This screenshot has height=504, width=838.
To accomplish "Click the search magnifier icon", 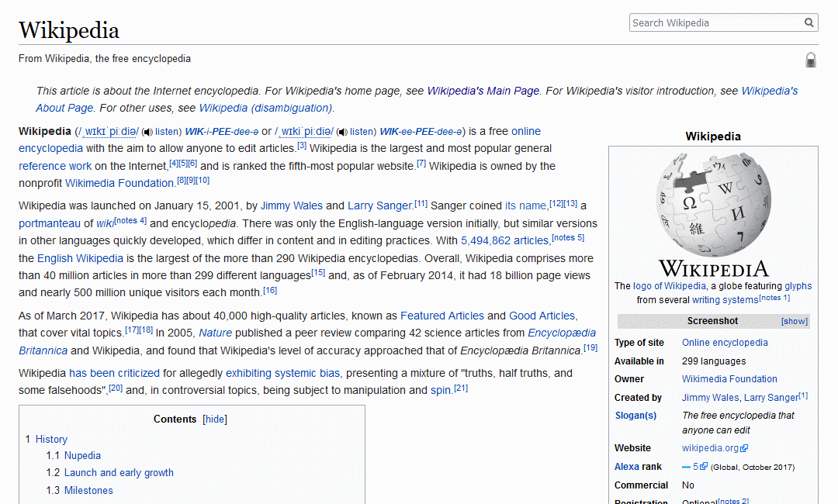I will click(x=809, y=22).
